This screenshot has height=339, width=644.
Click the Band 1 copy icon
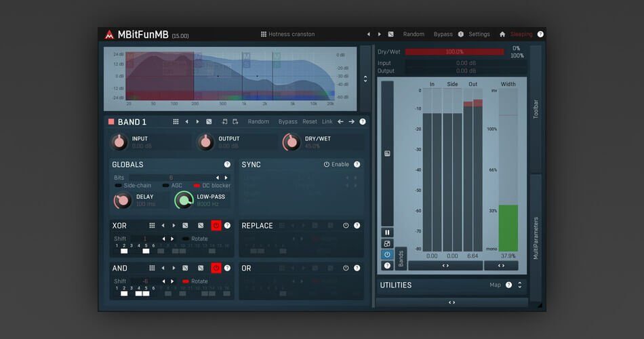[x=224, y=122]
